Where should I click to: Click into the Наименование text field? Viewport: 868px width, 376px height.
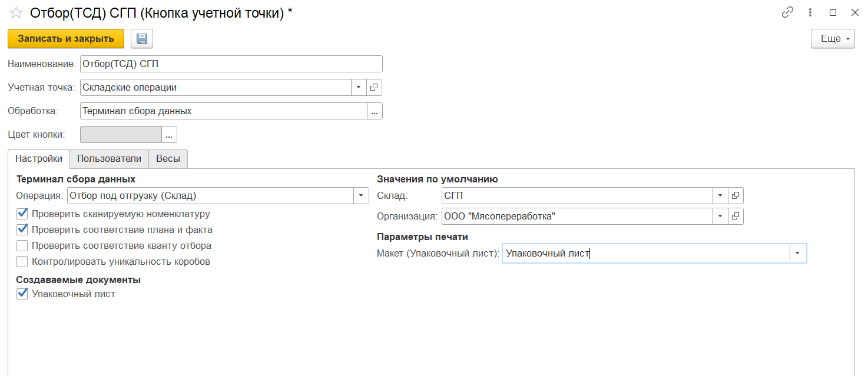click(x=231, y=64)
